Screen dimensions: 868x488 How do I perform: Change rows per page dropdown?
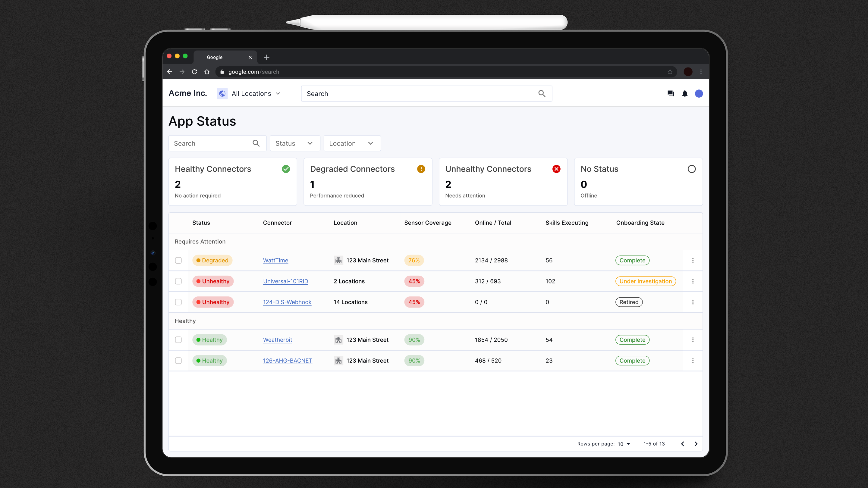624,444
